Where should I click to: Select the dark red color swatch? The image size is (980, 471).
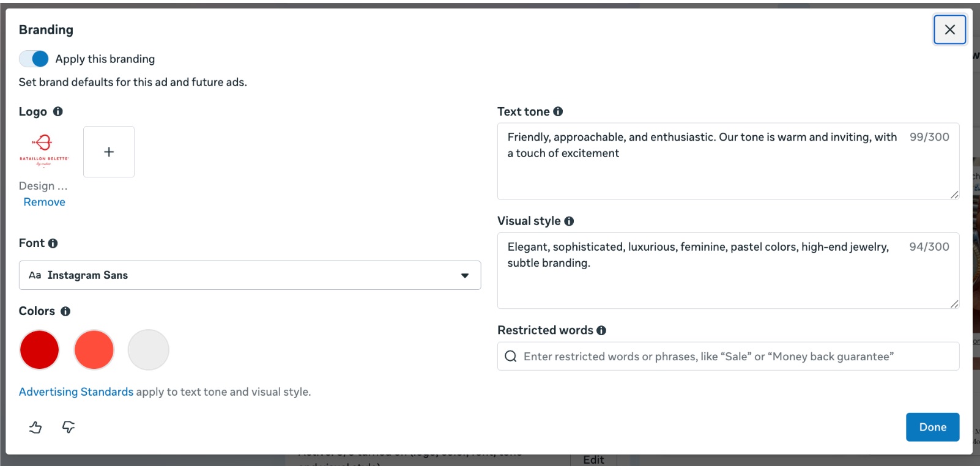(40, 350)
